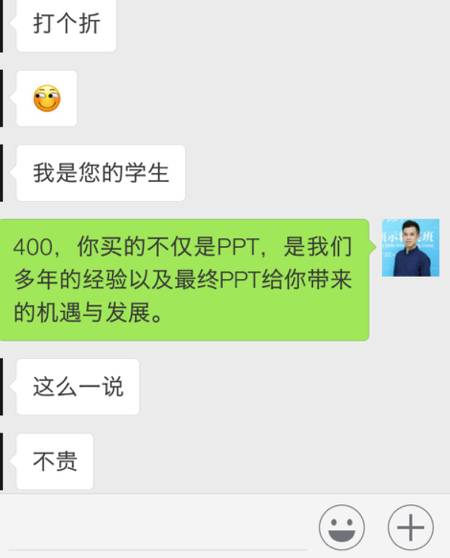Tap the smirking emoji in the chat

tap(47, 98)
